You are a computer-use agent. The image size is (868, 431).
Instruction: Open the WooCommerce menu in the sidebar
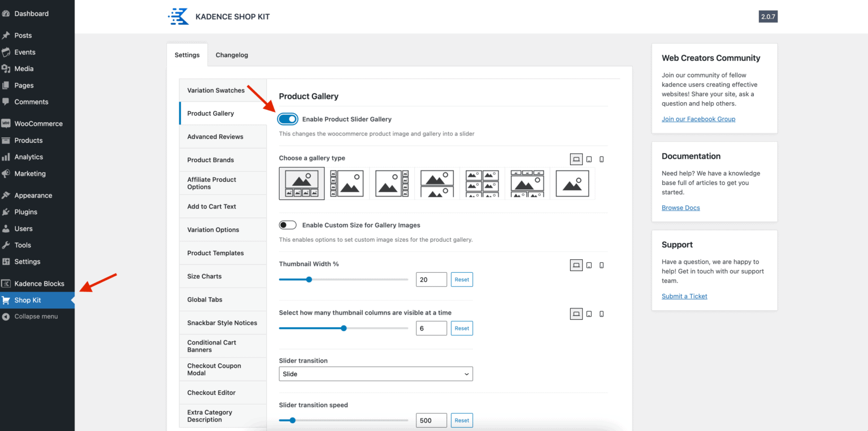(x=38, y=124)
